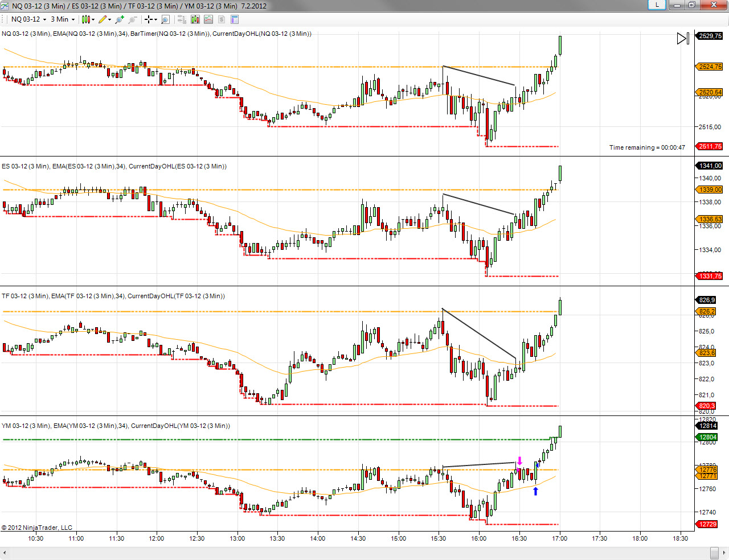Click the 10:30 time axis label
Screen dimensions: 729x560
coord(36,538)
